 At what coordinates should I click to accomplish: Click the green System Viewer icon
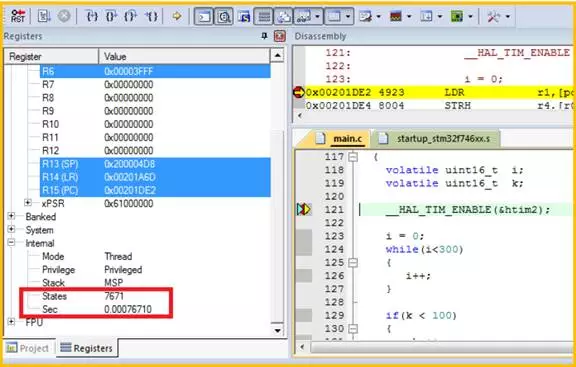(x=457, y=17)
